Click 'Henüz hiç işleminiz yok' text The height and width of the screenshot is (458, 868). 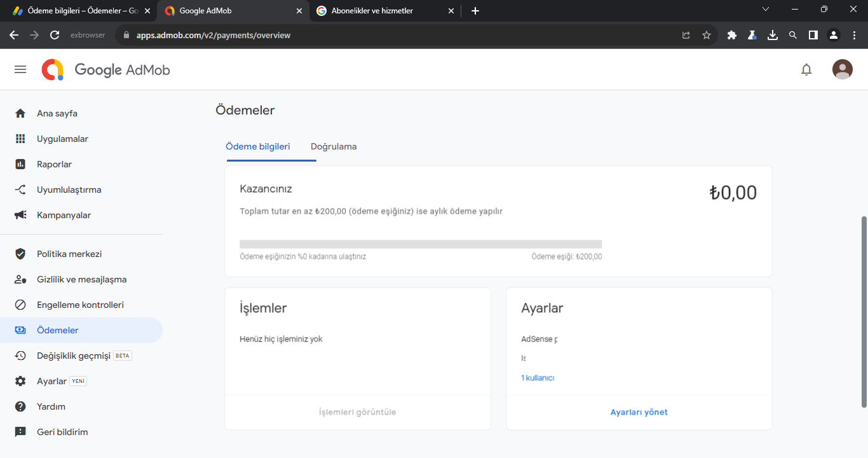[281, 339]
